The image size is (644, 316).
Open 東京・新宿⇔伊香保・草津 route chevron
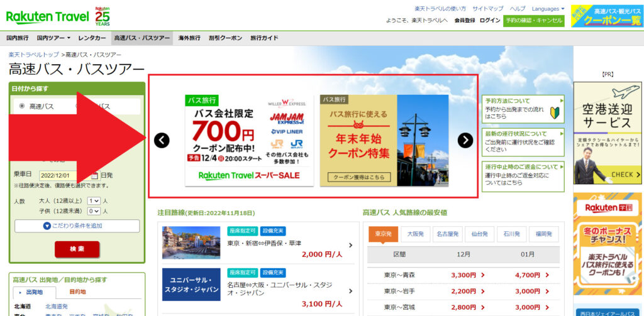pyautogui.click(x=350, y=246)
